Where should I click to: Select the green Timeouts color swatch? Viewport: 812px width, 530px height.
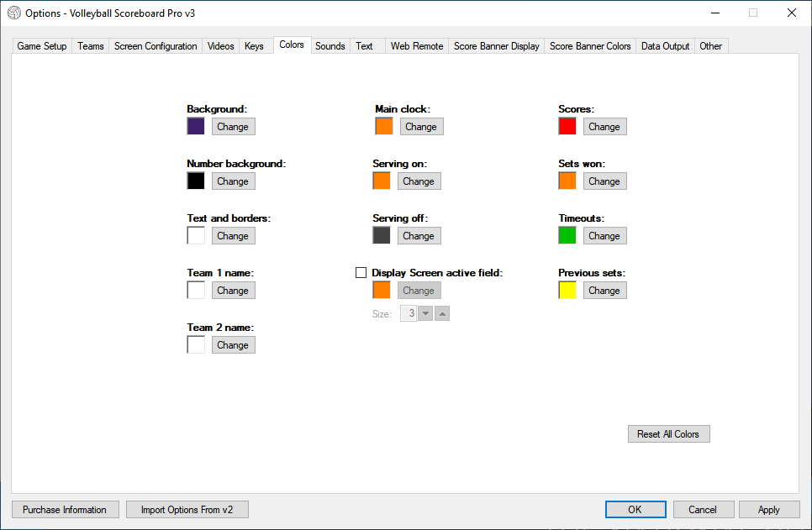[567, 235]
